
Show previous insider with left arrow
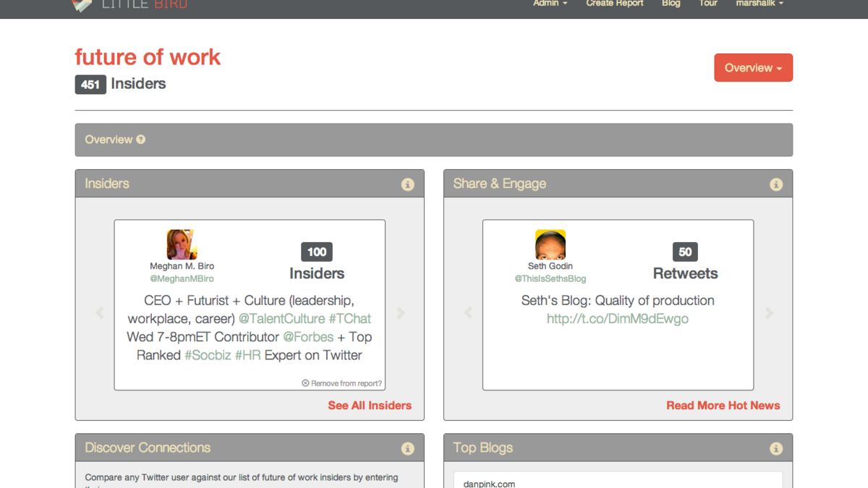[x=100, y=313]
